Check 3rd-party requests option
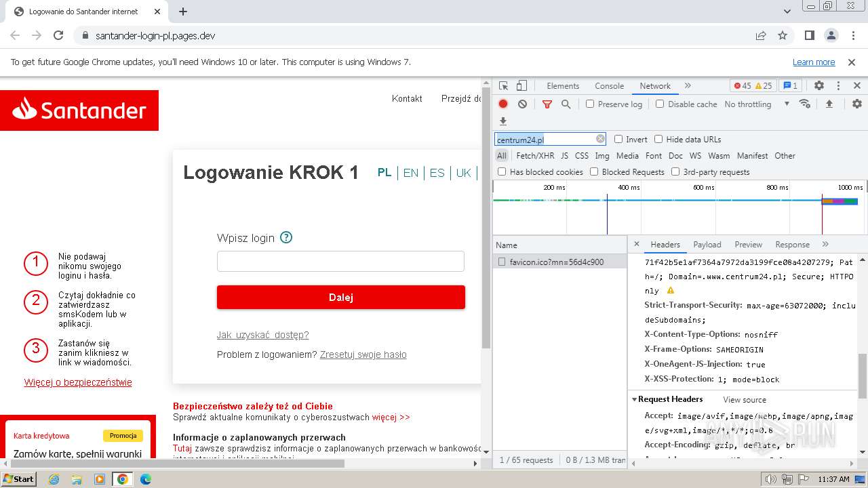This screenshot has height=488, width=868. point(675,171)
